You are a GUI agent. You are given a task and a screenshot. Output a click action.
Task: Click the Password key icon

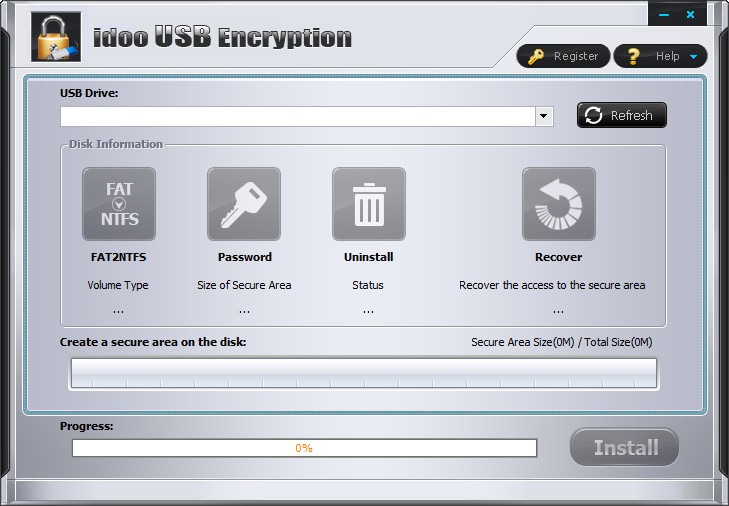coord(244,204)
